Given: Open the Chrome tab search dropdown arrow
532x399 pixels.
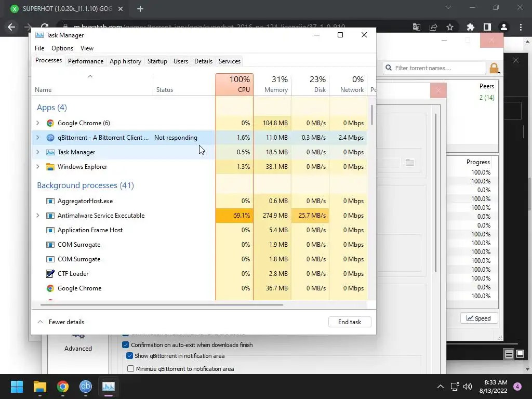Looking at the screenshot, I should coord(448,7).
